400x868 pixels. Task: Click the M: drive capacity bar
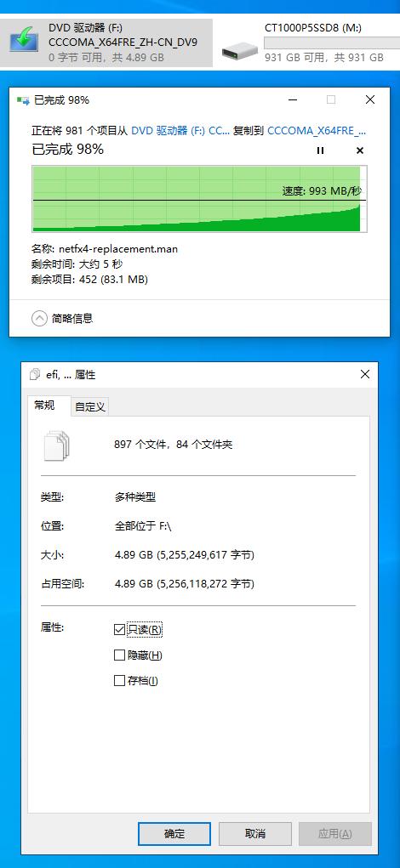click(324, 43)
